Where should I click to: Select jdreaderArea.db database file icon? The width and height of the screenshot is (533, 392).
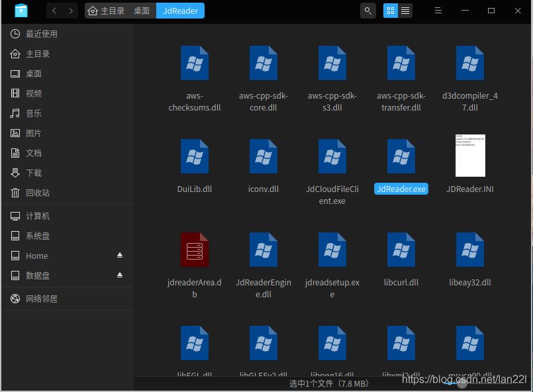click(x=195, y=250)
